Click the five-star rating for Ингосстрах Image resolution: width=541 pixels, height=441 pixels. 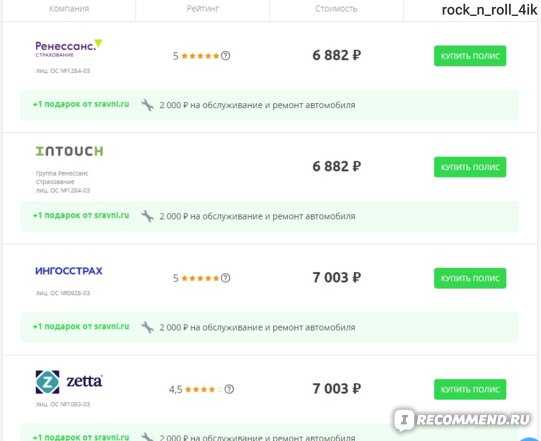[200, 278]
